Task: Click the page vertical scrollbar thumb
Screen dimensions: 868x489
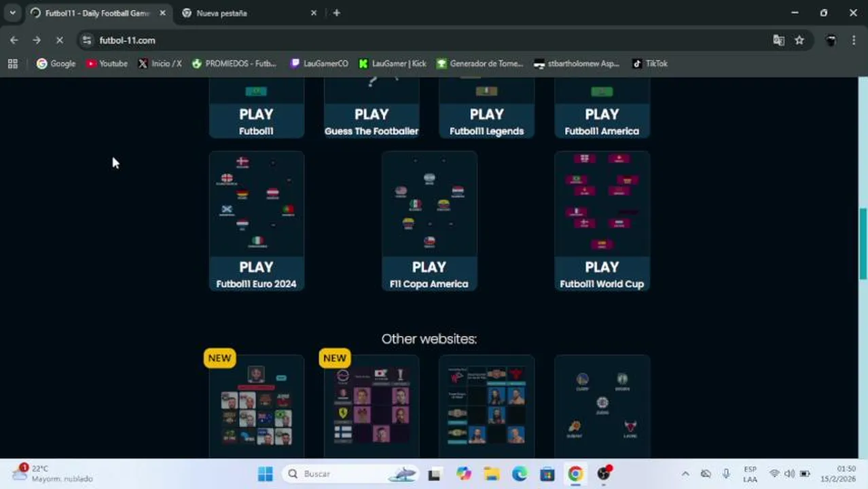Action: click(x=863, y=243)
